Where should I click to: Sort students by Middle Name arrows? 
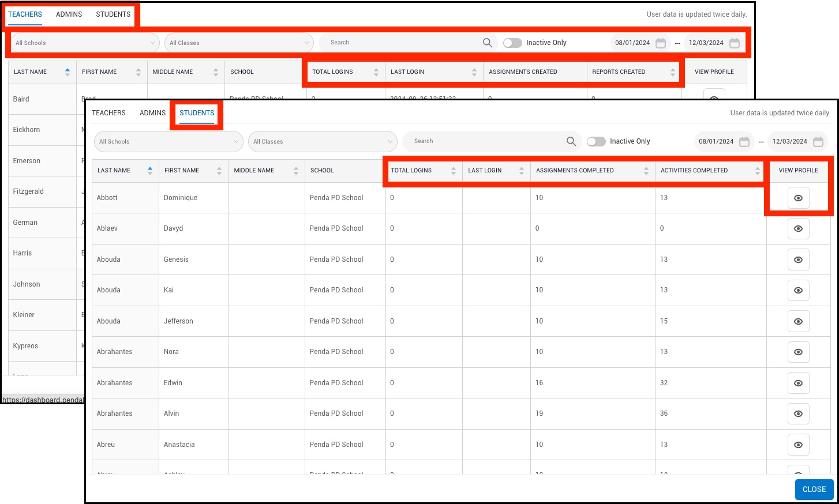coord(296,171)
